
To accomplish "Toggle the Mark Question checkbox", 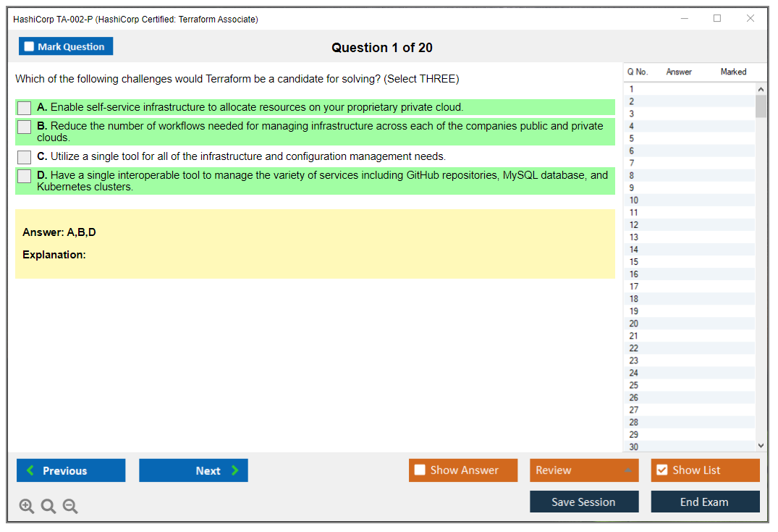I will [30, 47].
